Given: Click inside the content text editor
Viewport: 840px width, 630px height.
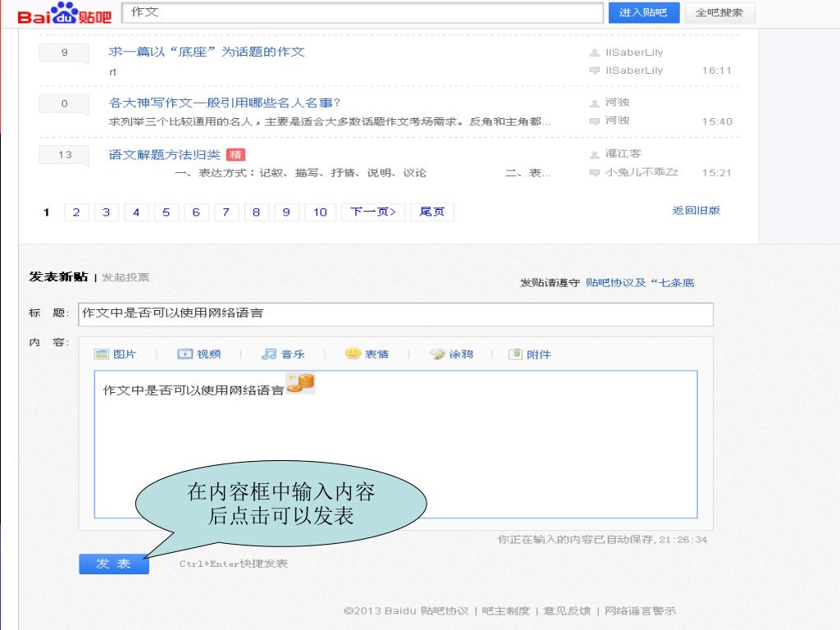Looking at the screenshot, I should (x=395, y=444).
